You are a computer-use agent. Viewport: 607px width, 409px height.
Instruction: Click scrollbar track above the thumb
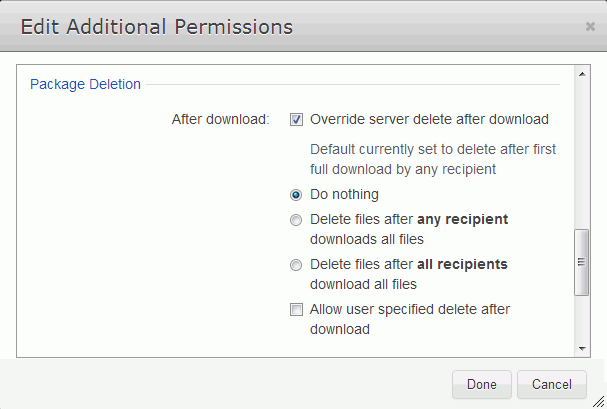tap(582, 155)
